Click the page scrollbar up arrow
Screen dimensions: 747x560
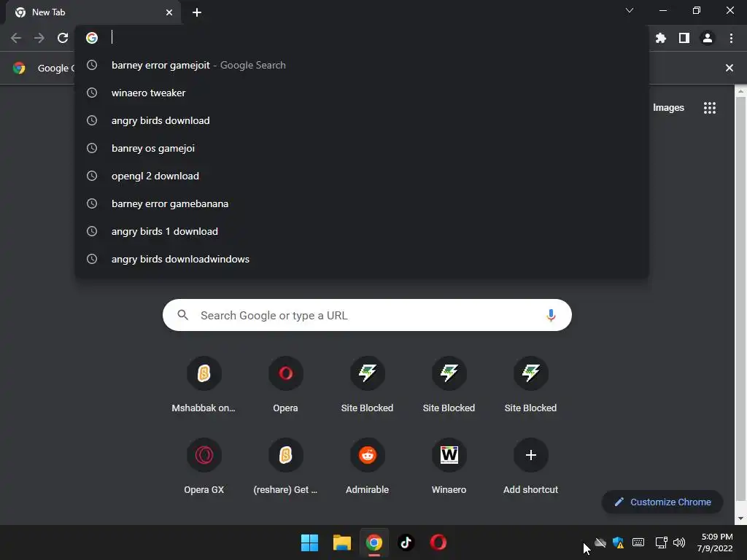click(741, 90)
